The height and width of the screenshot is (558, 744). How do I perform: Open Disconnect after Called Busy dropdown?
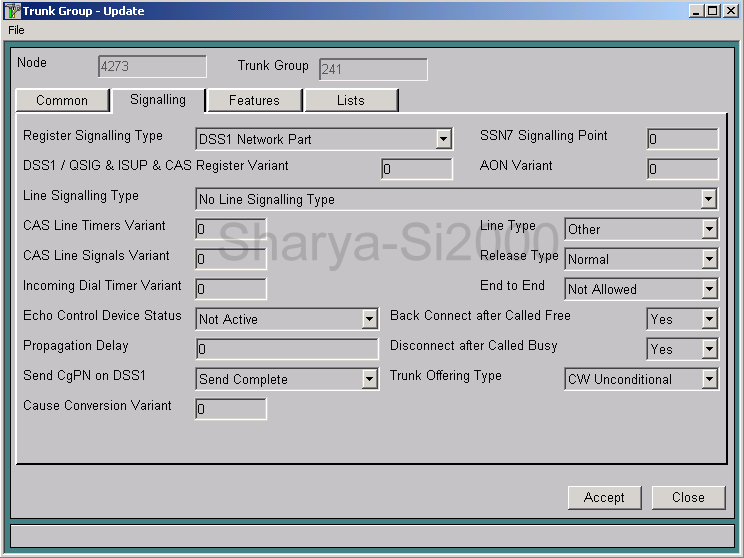708,349
